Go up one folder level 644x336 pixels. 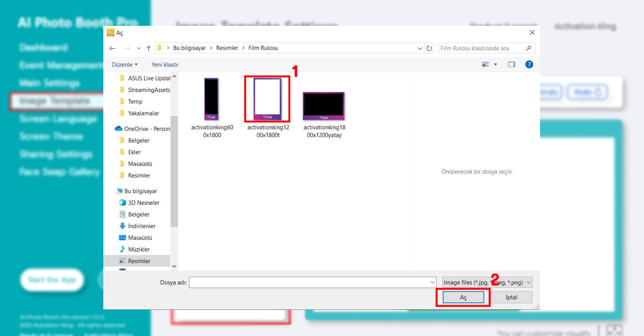pyautogui.click(x=149, y=48)
